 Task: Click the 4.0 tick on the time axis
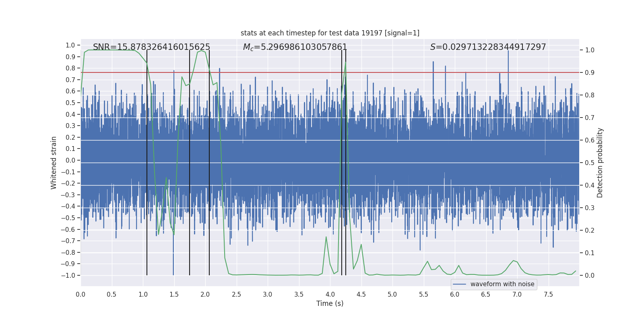click(x=330, y=294)
